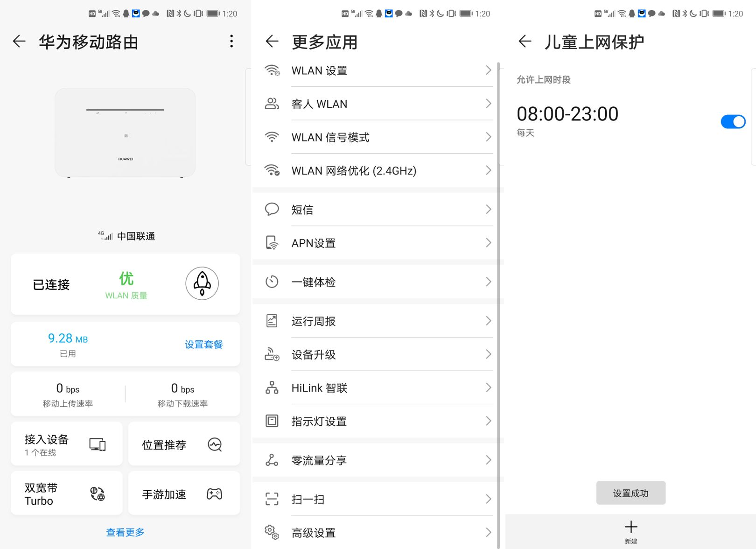Open WLAN 网络优化 (2.4GHz) entry
Screen dimensions: 756x550
tap(378, 170)
